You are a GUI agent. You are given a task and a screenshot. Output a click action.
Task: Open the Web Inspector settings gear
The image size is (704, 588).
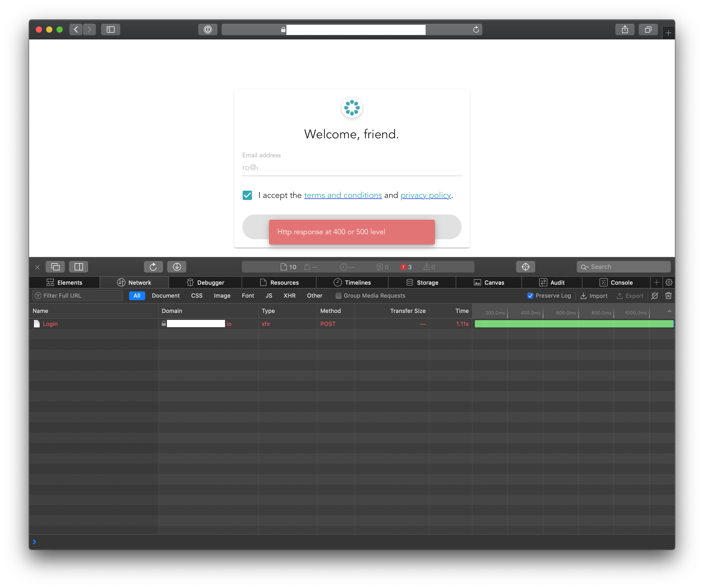pyautogui.click(x=669, y=282)
